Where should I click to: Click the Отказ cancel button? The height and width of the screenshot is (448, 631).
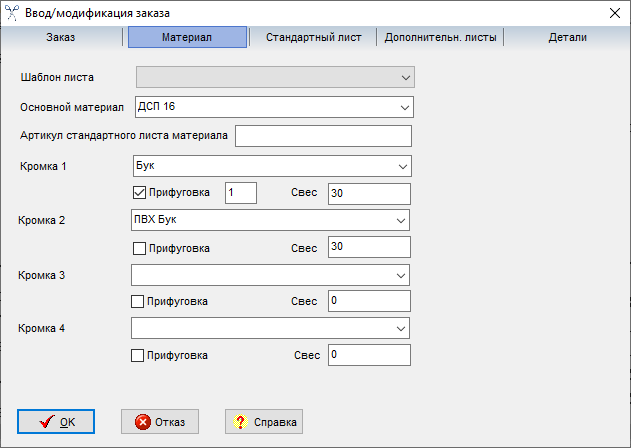160,422
